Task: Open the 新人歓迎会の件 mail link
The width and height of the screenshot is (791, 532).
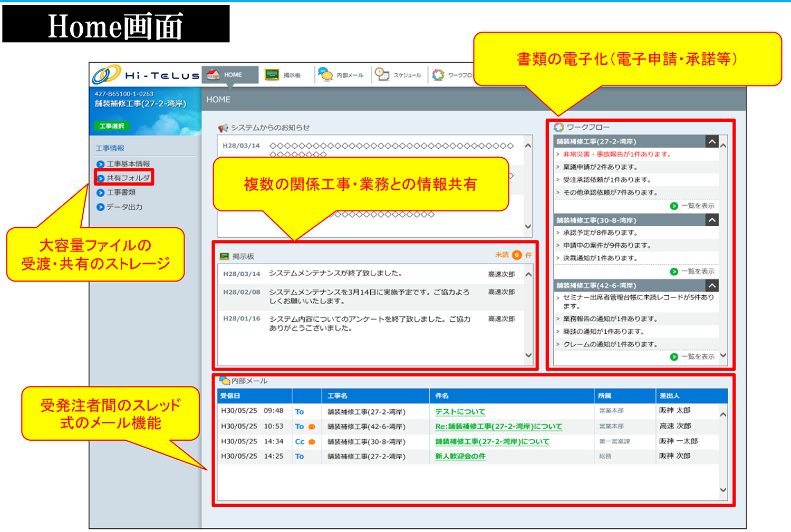Action: coord(460,456)
